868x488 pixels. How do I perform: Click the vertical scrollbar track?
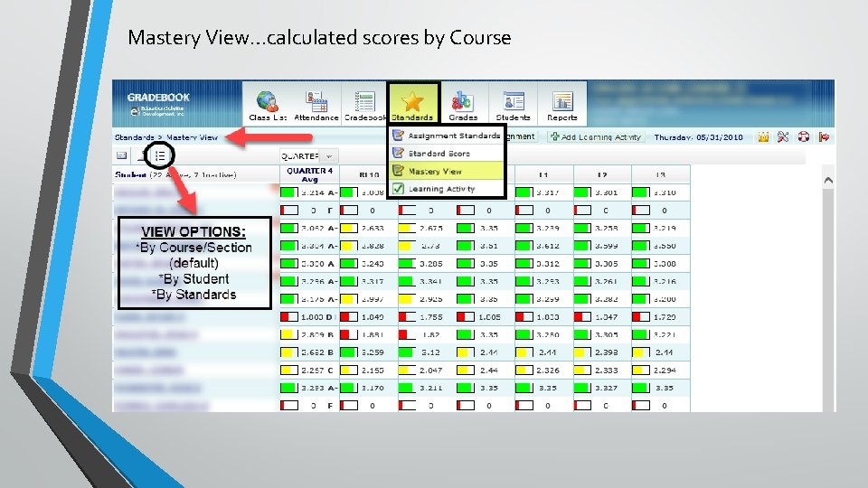click(x=828, y=299)
